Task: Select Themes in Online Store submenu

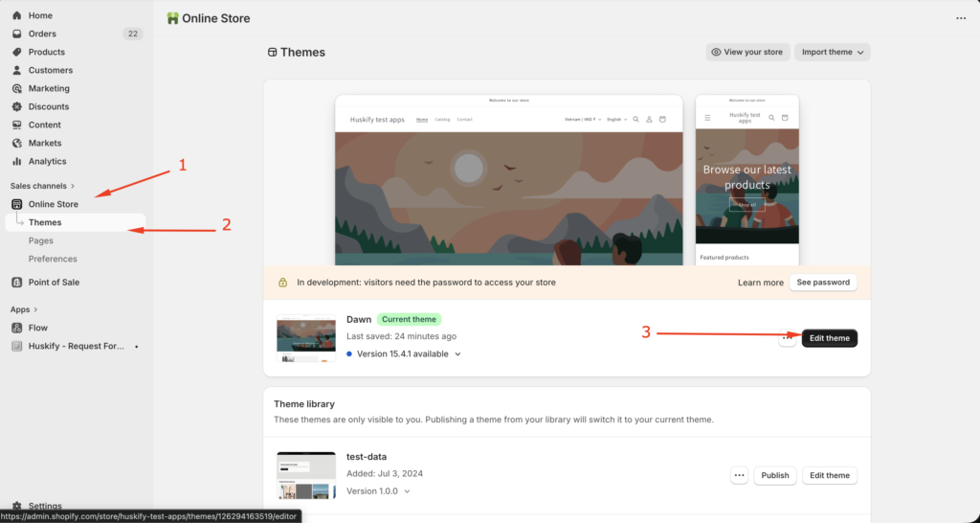Action: pos(45,222)
